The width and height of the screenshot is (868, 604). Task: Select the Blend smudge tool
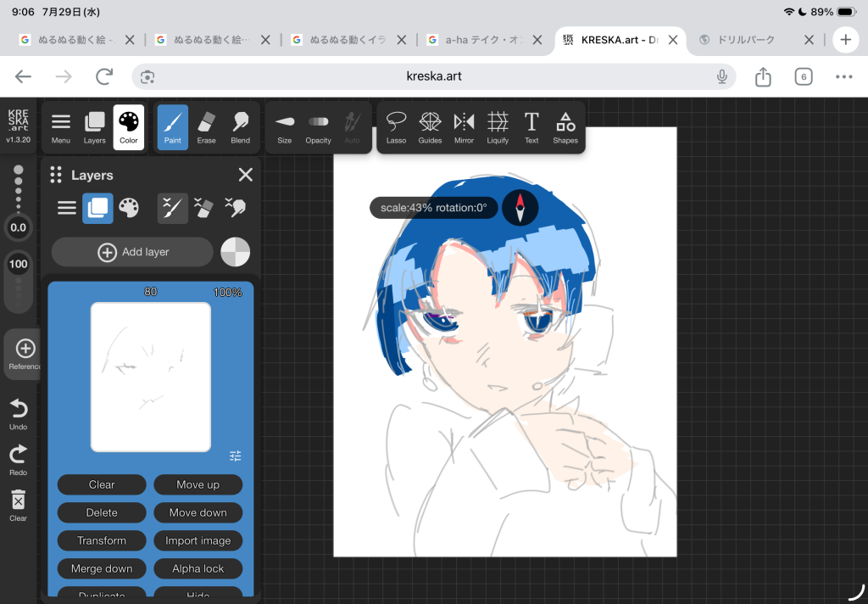[x=240, y=127]
